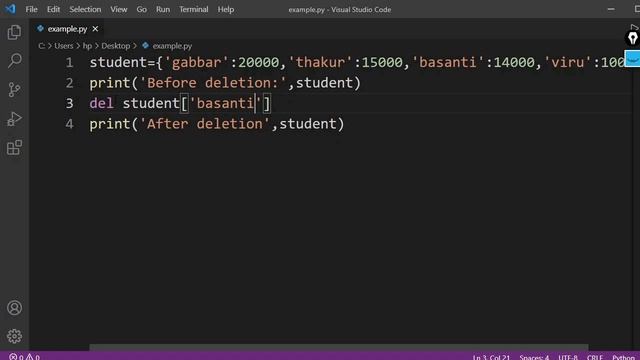Click the print call on line 4
Viewport: 640px width, 360px height.
point(110,124)
